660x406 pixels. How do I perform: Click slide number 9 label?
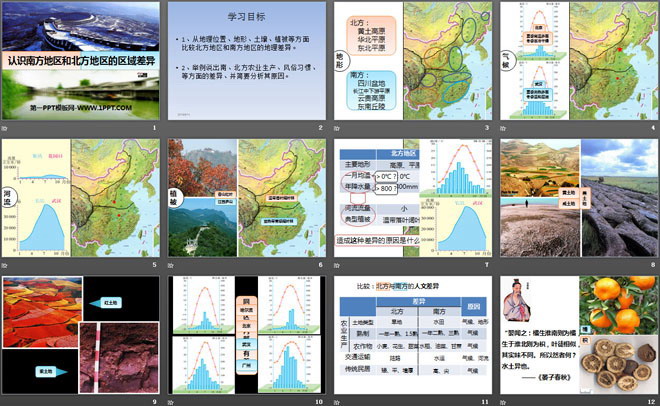(154, 402)
